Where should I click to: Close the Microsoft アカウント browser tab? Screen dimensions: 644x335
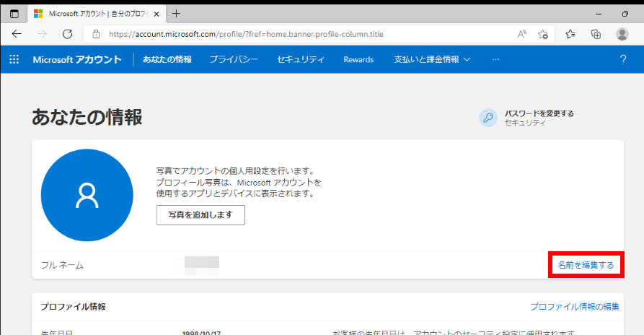coord(156,14)
